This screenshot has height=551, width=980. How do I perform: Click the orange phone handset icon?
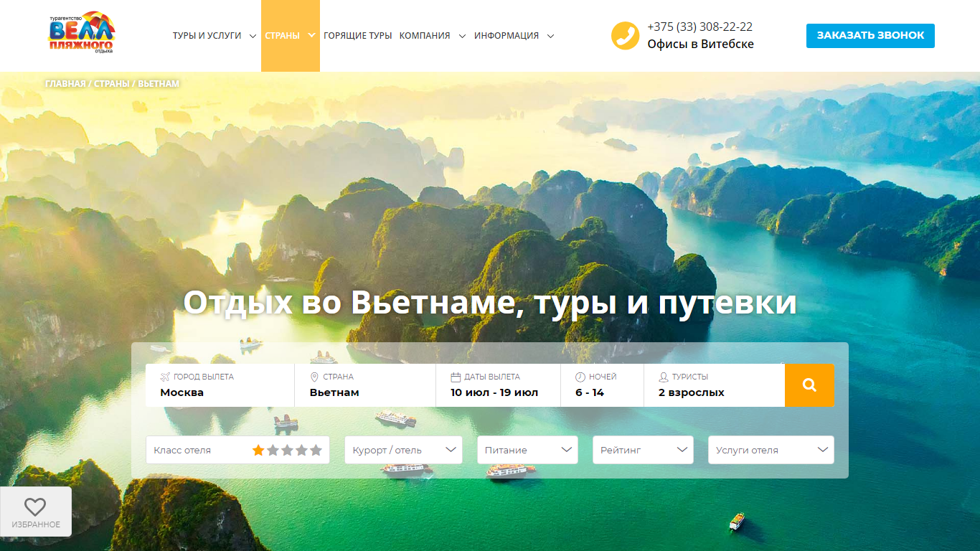click(625, 35)
